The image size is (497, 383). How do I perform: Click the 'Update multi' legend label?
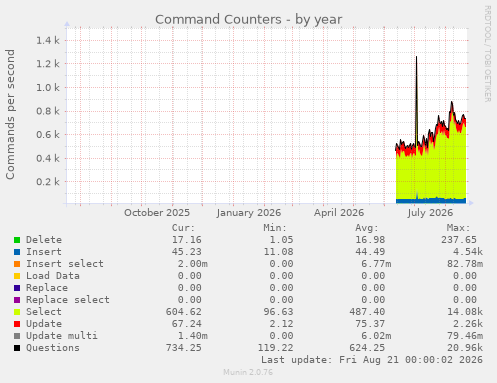tap(62, 336)
